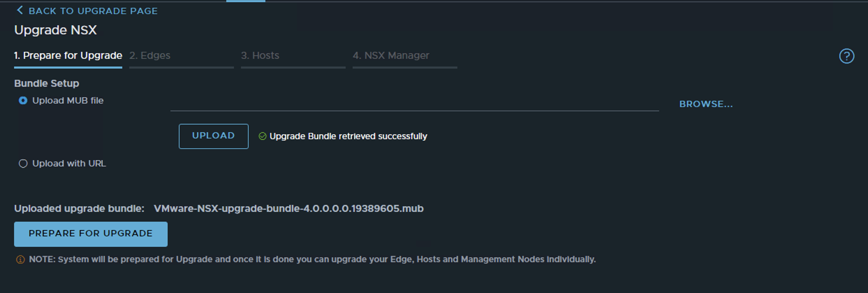This screenshot has width=868, height=293.
Task: Click the orange info note icon
Action: [x=21, y=260]
